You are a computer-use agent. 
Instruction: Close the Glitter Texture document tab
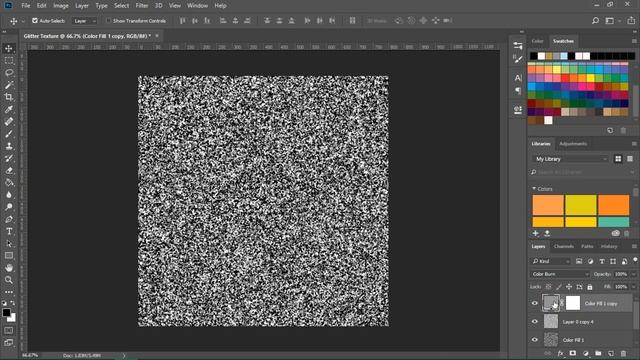pyautogui.click(x=157, y=36)
